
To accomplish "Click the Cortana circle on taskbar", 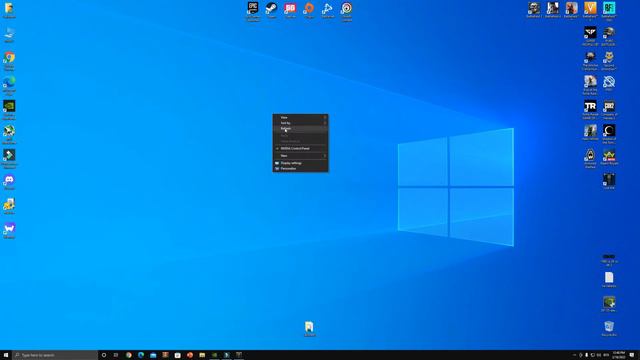I will point(104,355).
